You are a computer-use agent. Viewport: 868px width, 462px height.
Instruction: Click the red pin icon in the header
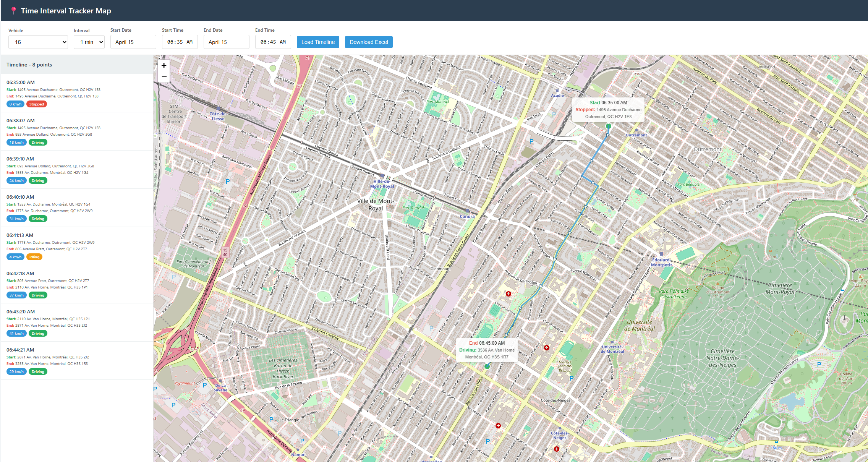[13, 11]
